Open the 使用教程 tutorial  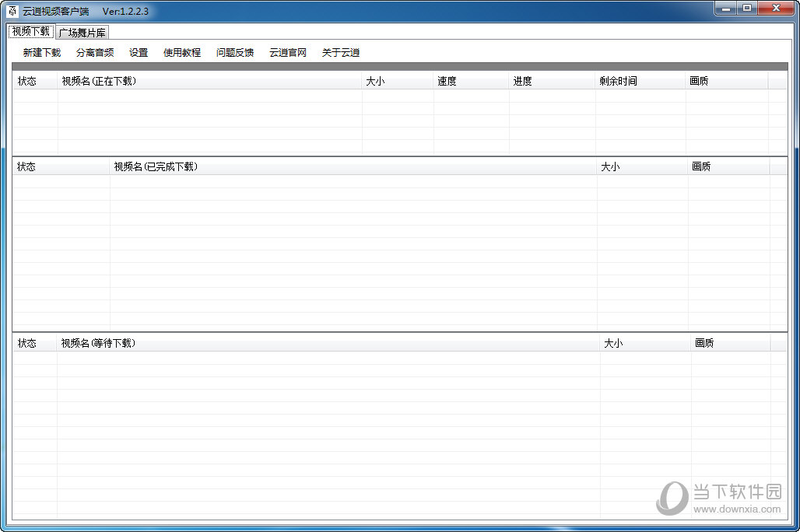[x=182, y=53]
